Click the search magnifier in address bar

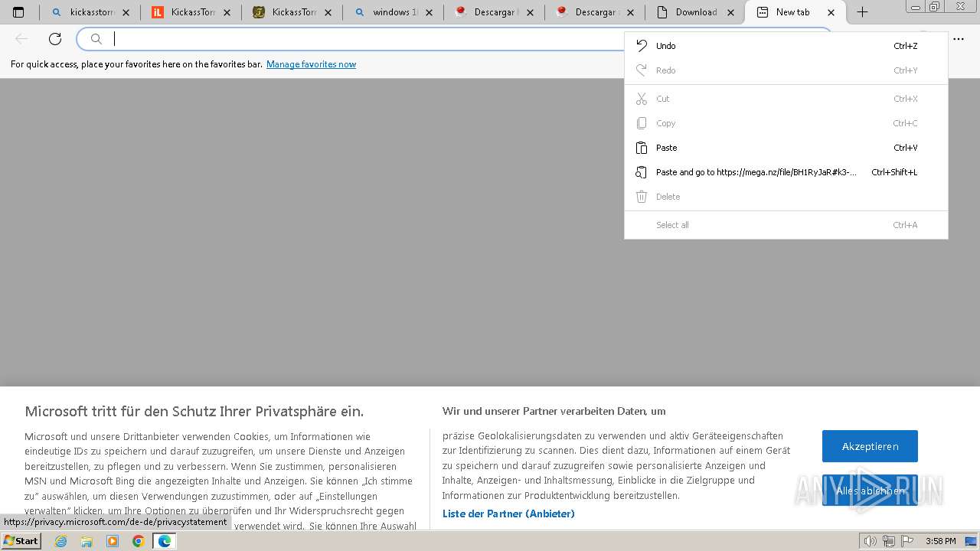[96, 39]
